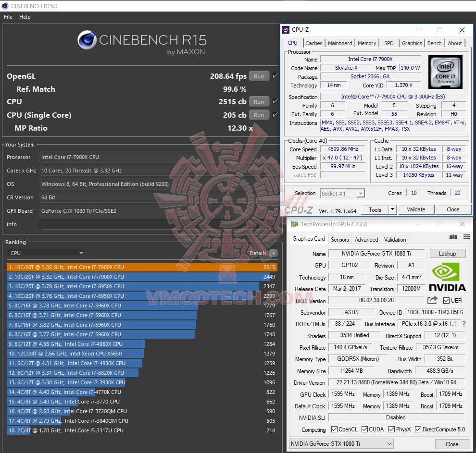
Task: Click the Lookup button in GPU-Z
Action: [447, 254]
